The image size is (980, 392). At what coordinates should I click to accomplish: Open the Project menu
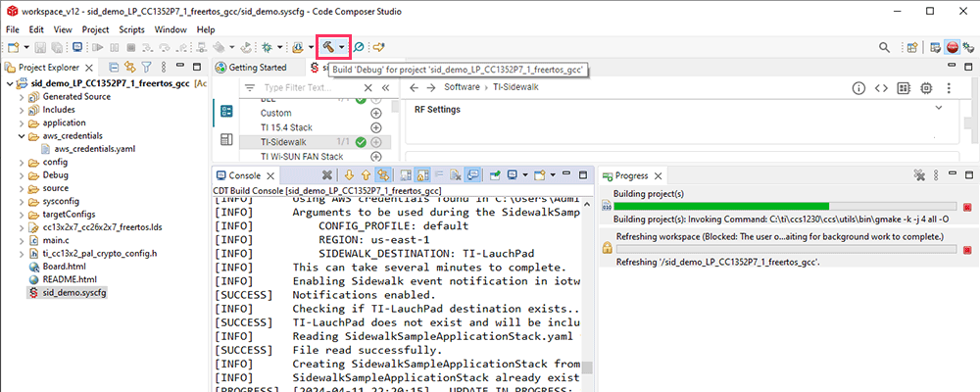click(x=96, y=29)
